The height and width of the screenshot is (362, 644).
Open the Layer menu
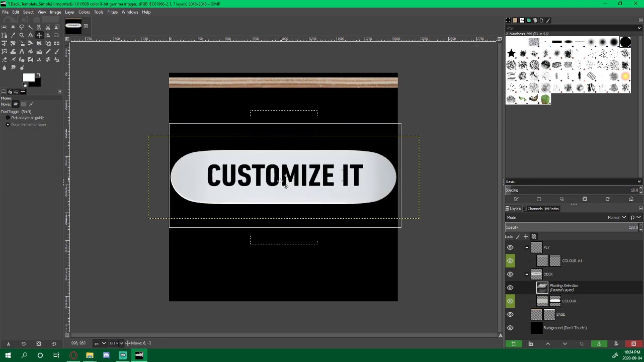69,12
